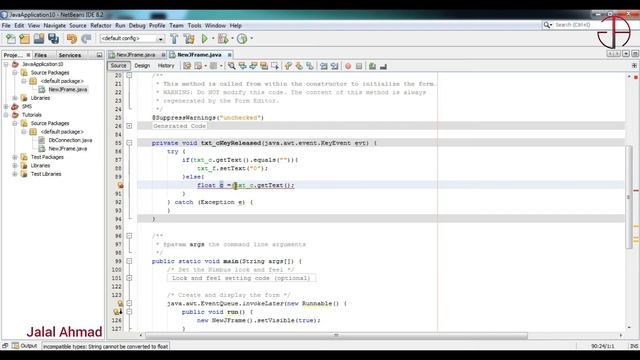Collapse the JavaApplication10 project node
The image size is (640, 360).
6,64
